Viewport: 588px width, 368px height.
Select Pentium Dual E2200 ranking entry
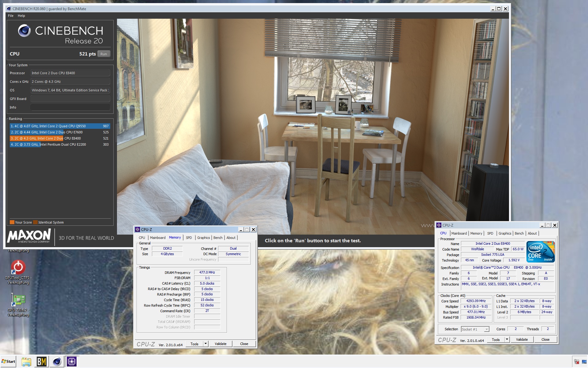coord(60,144)
